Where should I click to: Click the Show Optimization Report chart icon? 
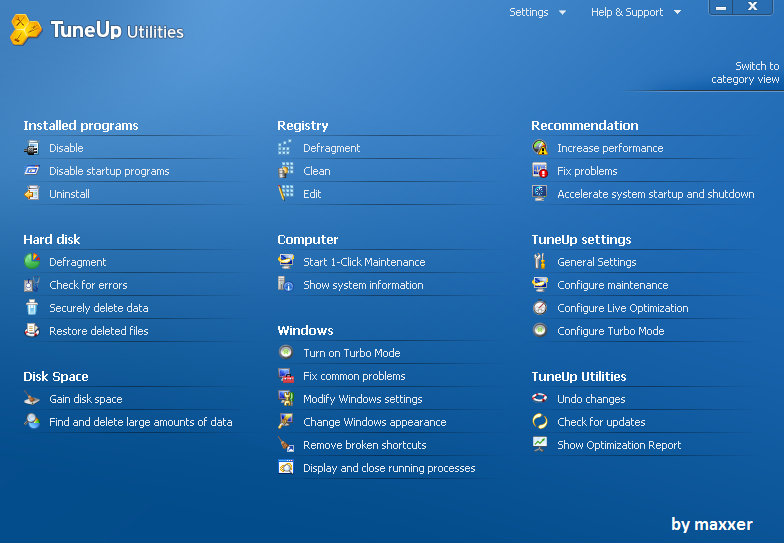click(540, 444)
